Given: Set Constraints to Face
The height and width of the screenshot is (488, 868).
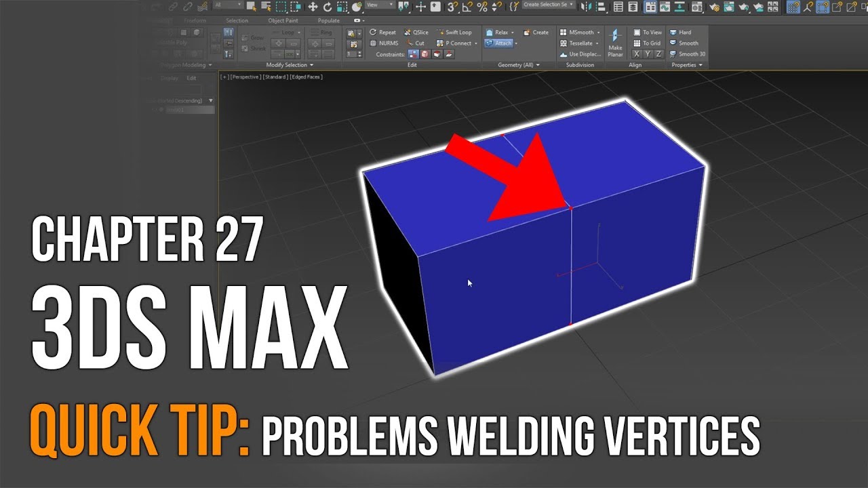Looking at the screenshot, I should click(x=437, y=54).
